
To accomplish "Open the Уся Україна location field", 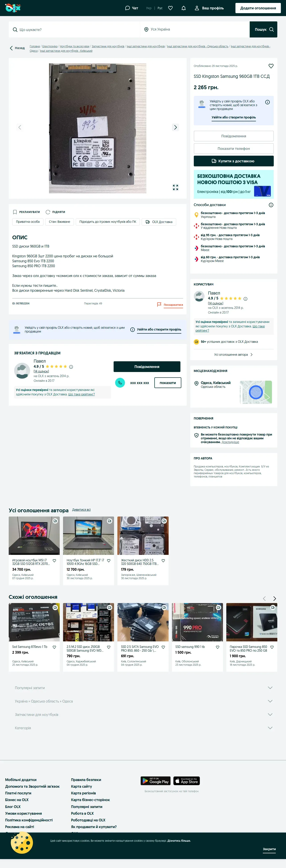I will click(195, 30).
